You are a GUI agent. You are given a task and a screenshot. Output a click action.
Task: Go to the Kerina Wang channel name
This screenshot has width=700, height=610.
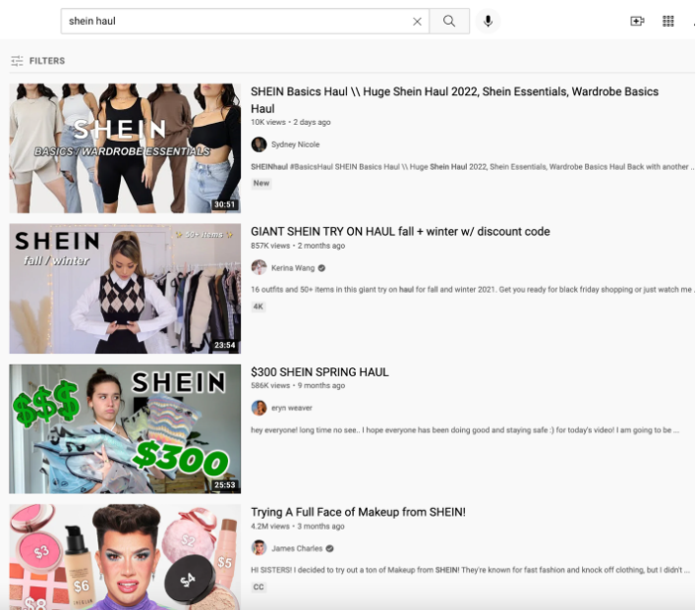(292, 268)
